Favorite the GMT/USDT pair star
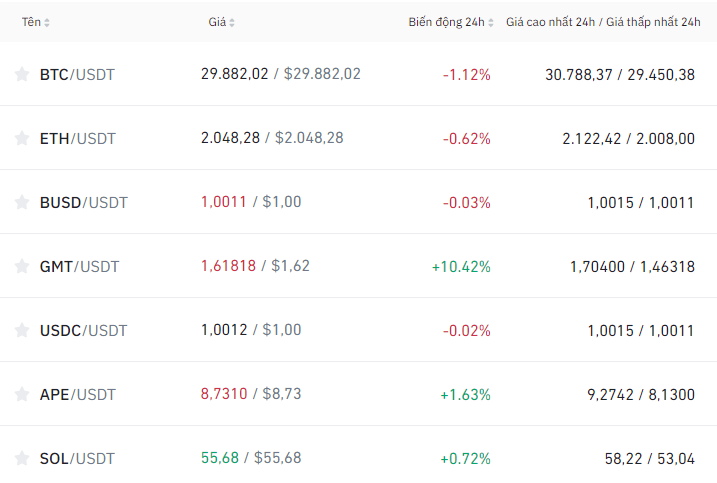The height and width of the screenshot is (483, 717). click(21, 266)
